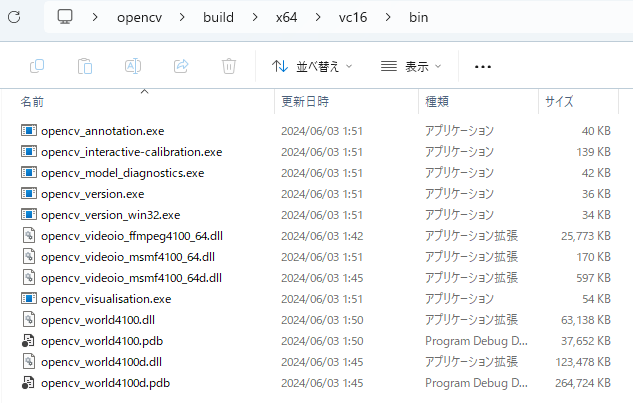This screenshot has width=633, height=403.
Task: Click the 139 KB size value
Action: [593, 152]
